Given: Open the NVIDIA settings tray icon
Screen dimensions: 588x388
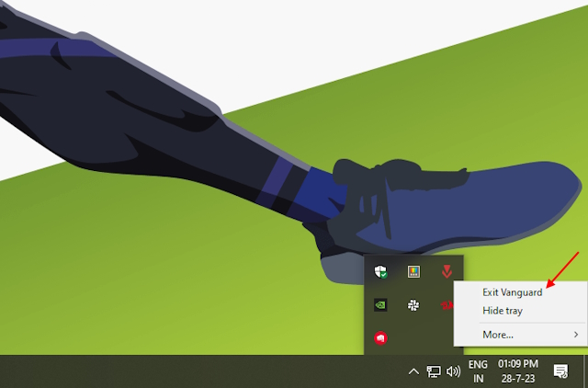Looking at the screenshot, I should (380, 304).
